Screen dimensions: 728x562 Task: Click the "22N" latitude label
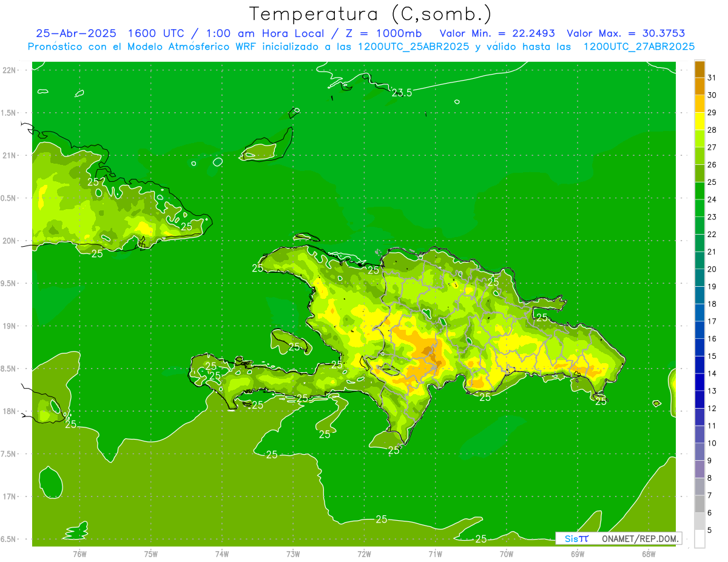[9, 70]
